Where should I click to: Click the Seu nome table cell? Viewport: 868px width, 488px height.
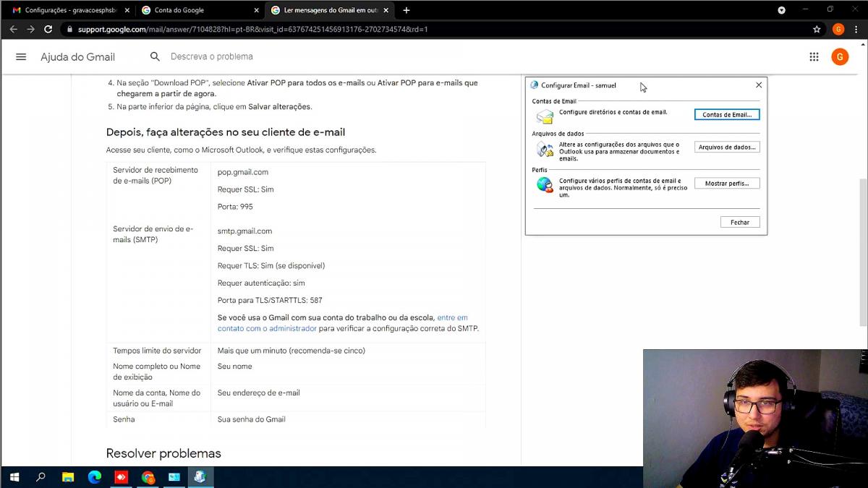coord(235,367)
